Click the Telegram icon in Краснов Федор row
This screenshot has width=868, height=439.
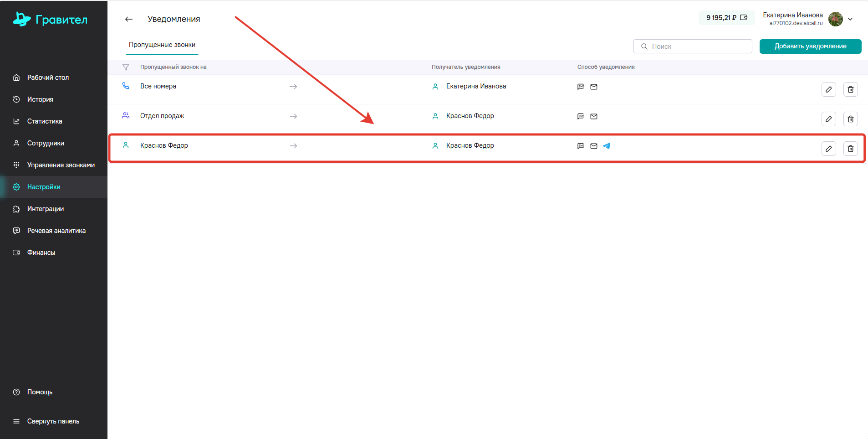coord(607,146)
